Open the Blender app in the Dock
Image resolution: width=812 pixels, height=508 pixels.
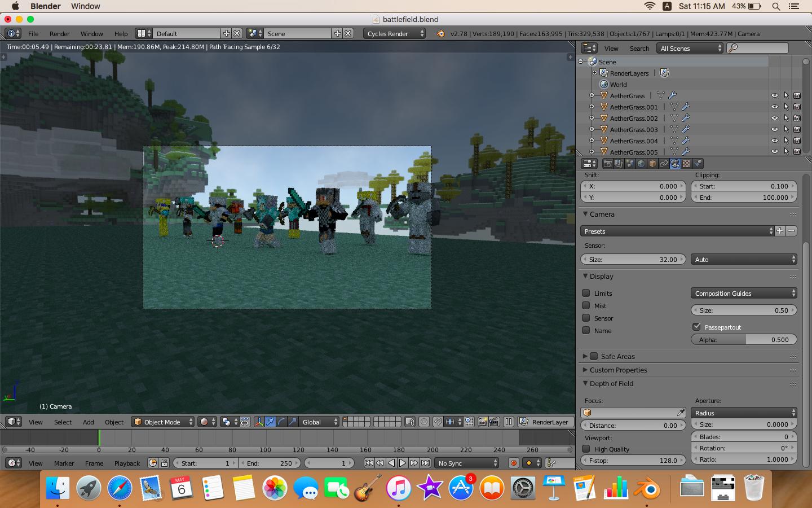647,488
